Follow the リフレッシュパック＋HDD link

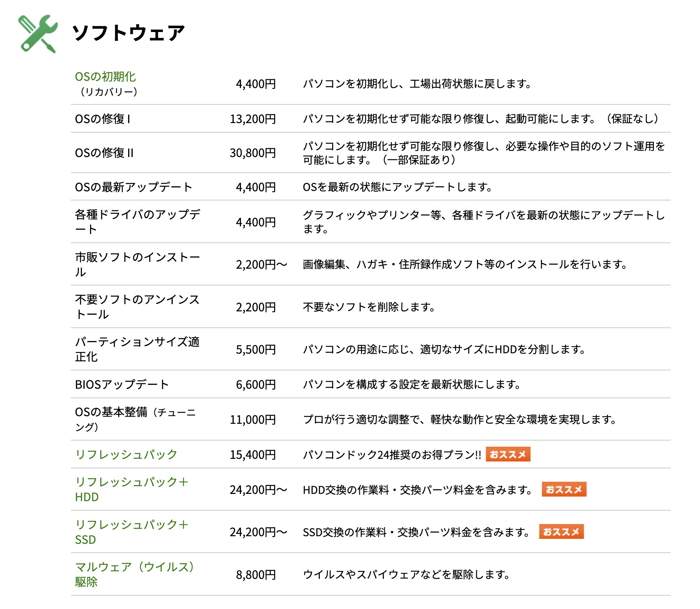(132, 489)
